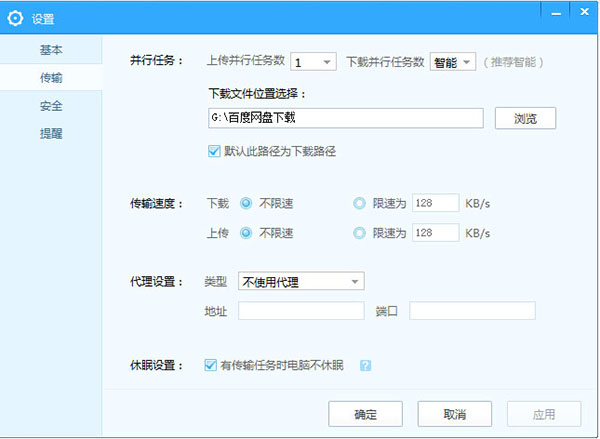Switch to the 安全 tab
Image resolution: width=600 pixels, height=439 pixels.
(51, 106)
